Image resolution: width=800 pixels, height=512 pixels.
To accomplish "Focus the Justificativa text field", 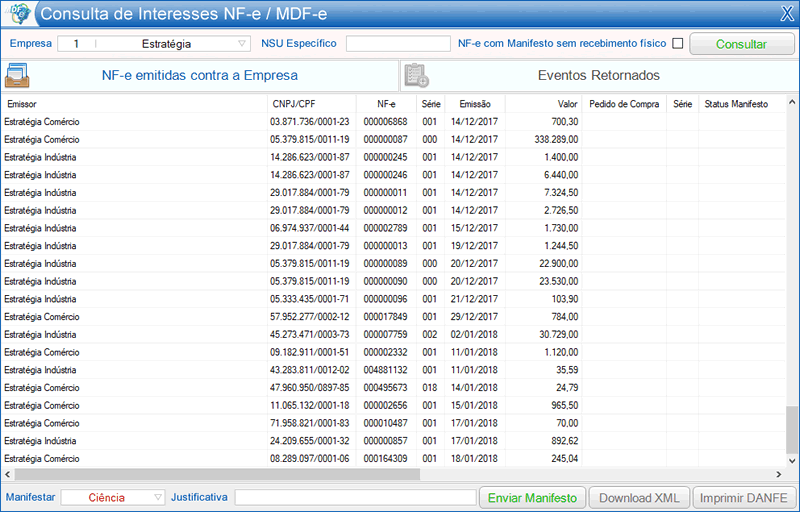I will click(356, 497).
